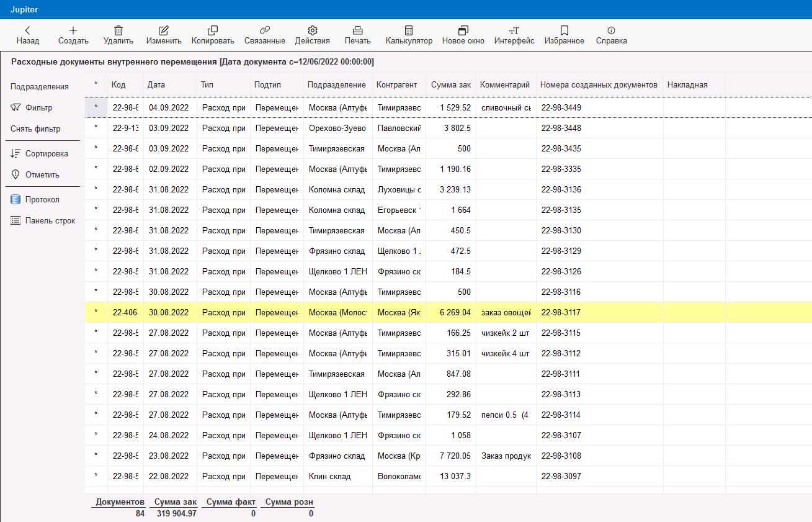Open the Фильтр funnel in sidebar
812x522 pixels.
32,107
